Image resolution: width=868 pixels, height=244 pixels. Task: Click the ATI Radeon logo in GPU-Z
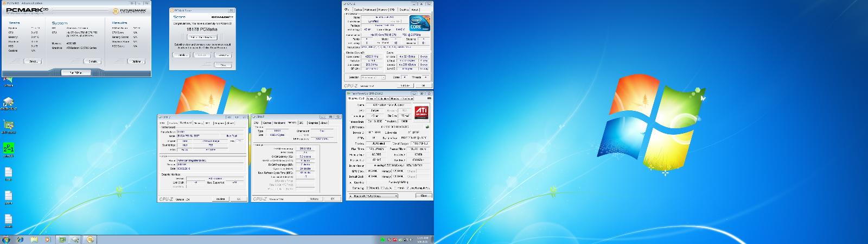[422, 112]
